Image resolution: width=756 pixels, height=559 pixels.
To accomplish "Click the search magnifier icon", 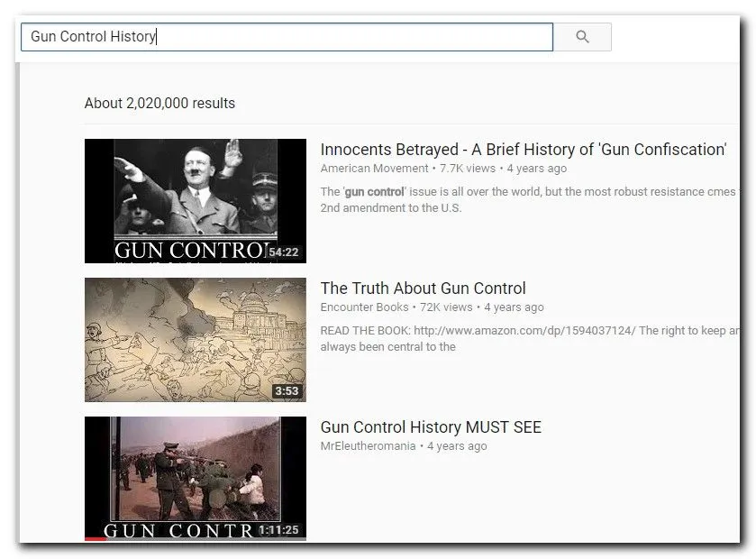I will [x=581, y=36].
